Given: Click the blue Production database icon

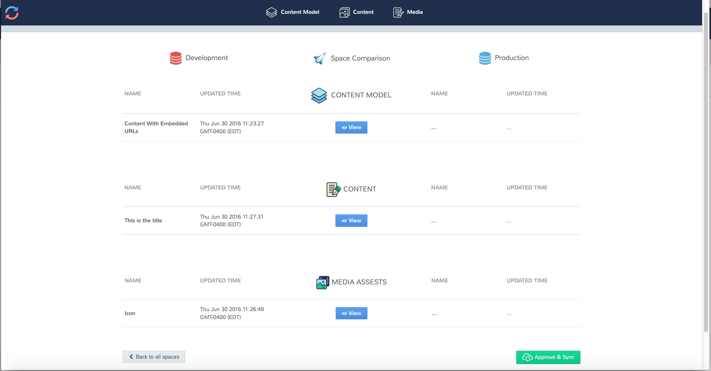Looking at the screenshot, I should click(x=485, y=58).
